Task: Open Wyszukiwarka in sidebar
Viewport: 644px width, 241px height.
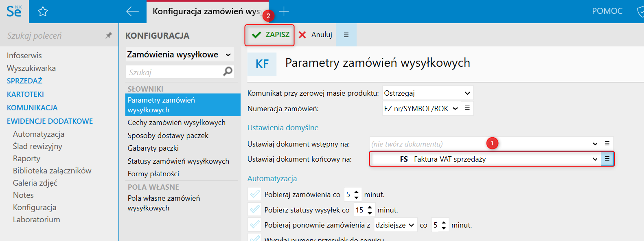Action: 31,68
